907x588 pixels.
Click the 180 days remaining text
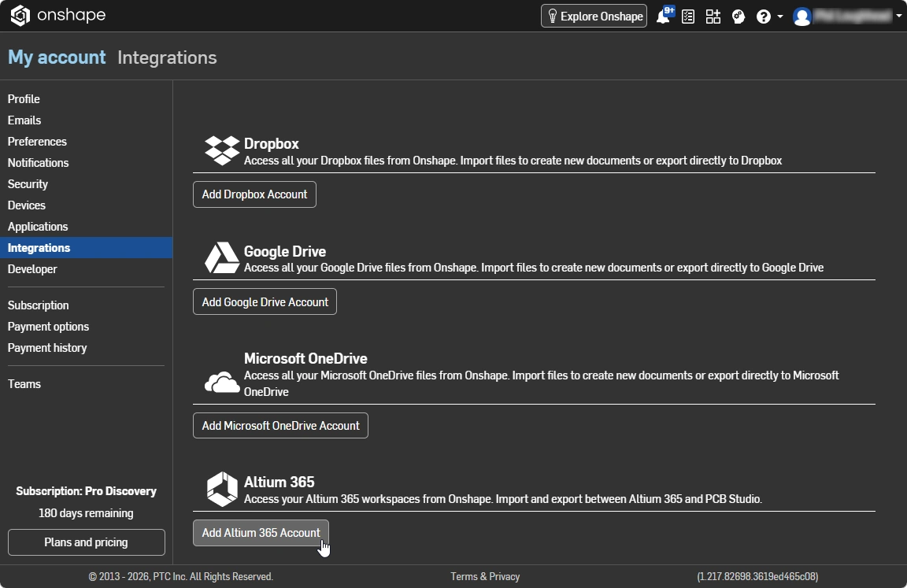click(86, 513)
